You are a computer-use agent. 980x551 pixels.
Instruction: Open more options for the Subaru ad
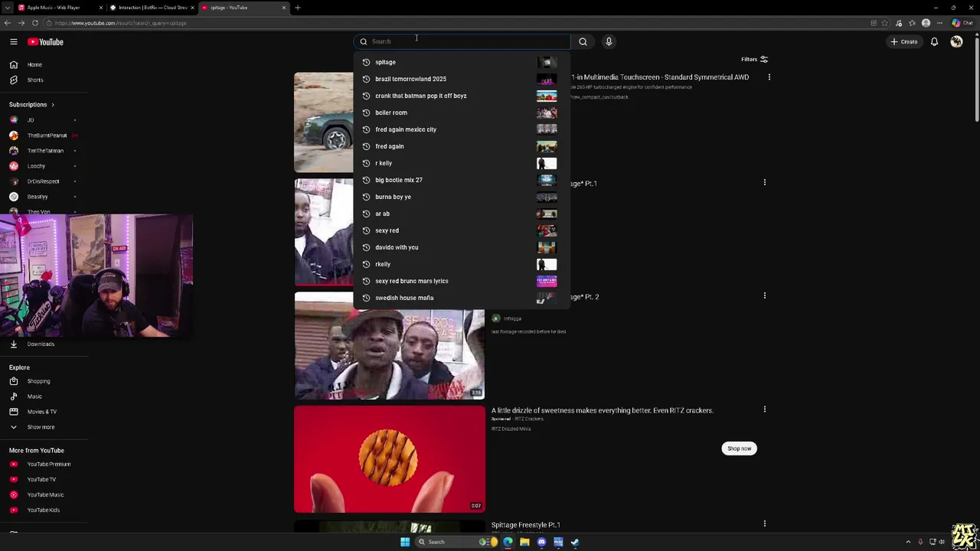769,77
